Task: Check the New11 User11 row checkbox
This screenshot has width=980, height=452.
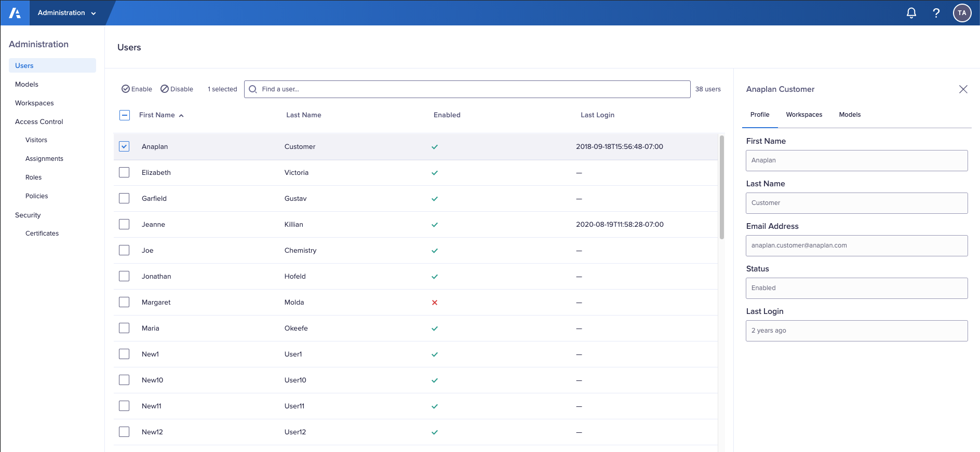Action: 124,406
